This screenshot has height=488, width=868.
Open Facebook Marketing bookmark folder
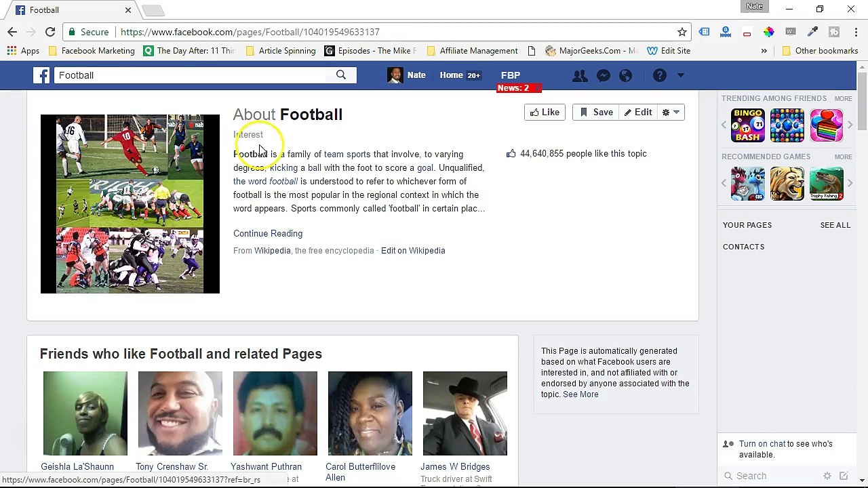pyautogui.click(x=92, y=51)
